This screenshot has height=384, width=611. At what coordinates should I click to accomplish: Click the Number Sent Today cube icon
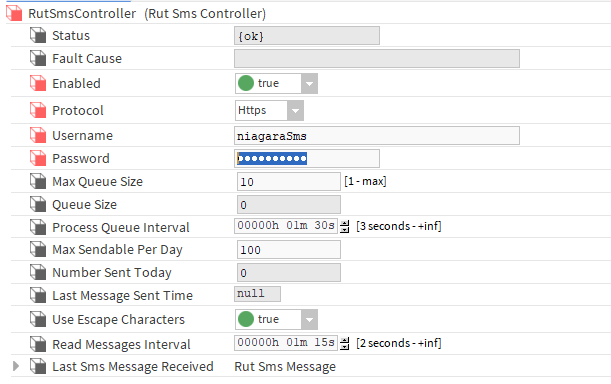click(38, 273)
